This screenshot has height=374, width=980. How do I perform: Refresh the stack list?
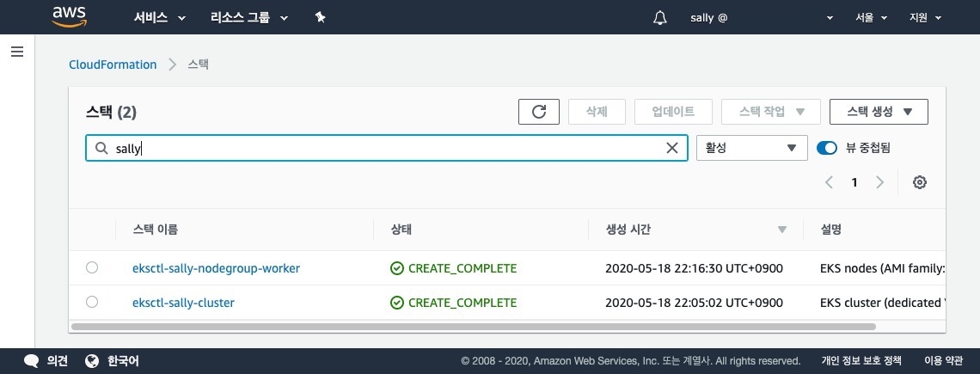click(539, 112)
